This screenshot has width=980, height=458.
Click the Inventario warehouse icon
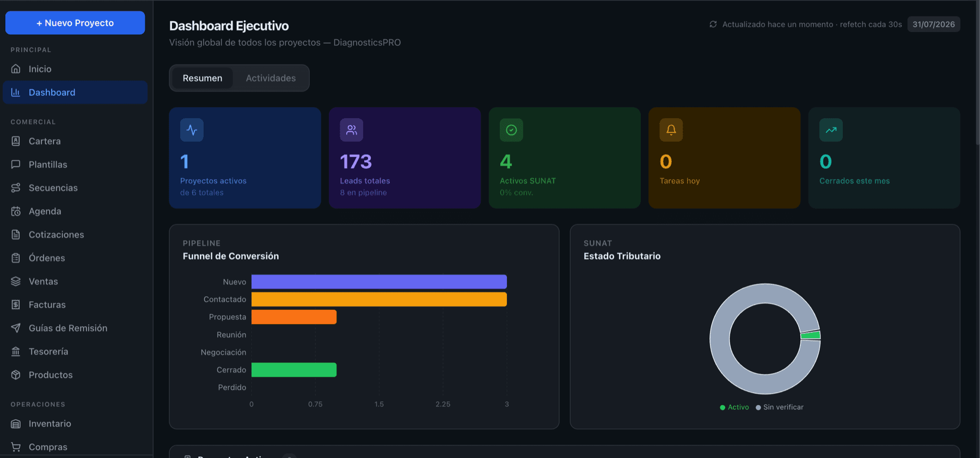coord(16,424)
